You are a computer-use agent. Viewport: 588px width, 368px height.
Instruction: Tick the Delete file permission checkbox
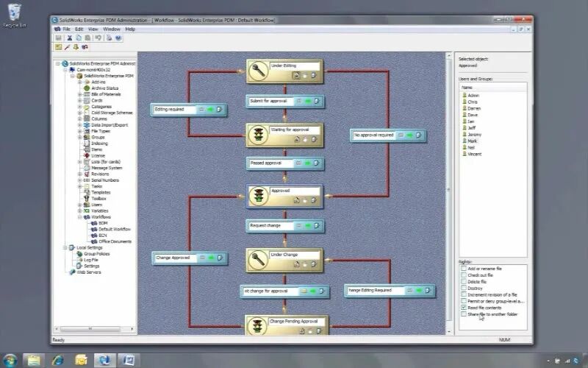click(x=464, y=282)
